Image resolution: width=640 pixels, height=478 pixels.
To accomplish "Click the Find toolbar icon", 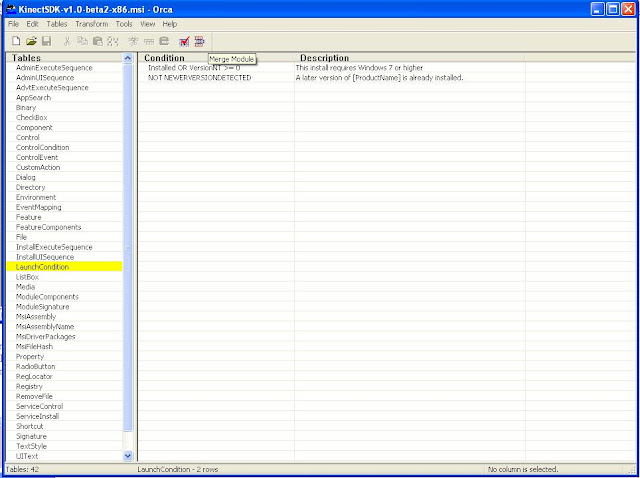I will point(113,41).
